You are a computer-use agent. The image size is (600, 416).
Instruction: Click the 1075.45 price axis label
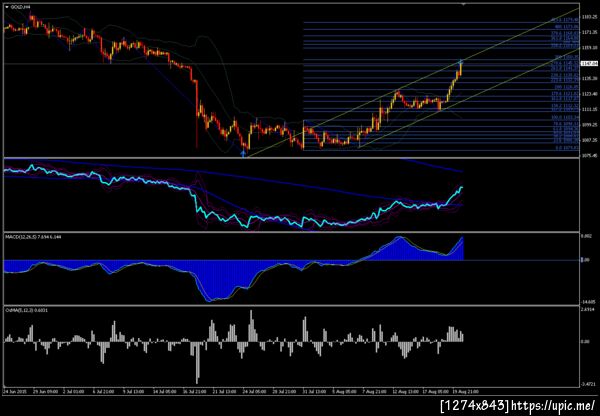tap(589, 155)
